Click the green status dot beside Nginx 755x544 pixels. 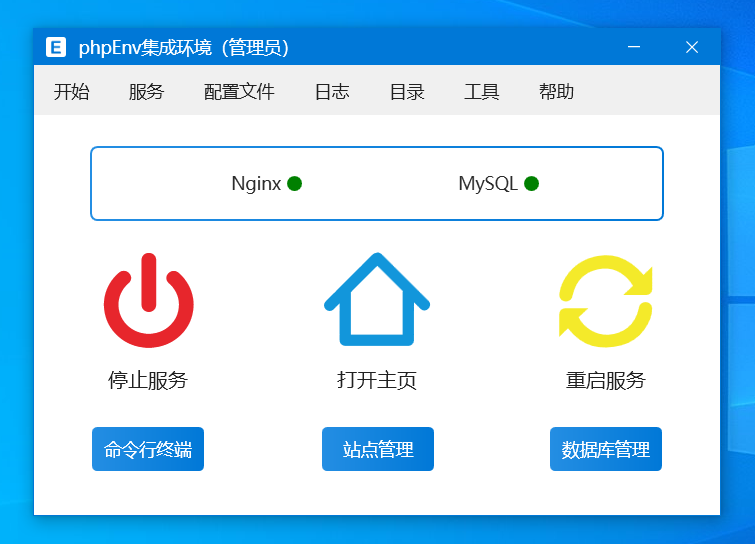[x=294, y=183]
